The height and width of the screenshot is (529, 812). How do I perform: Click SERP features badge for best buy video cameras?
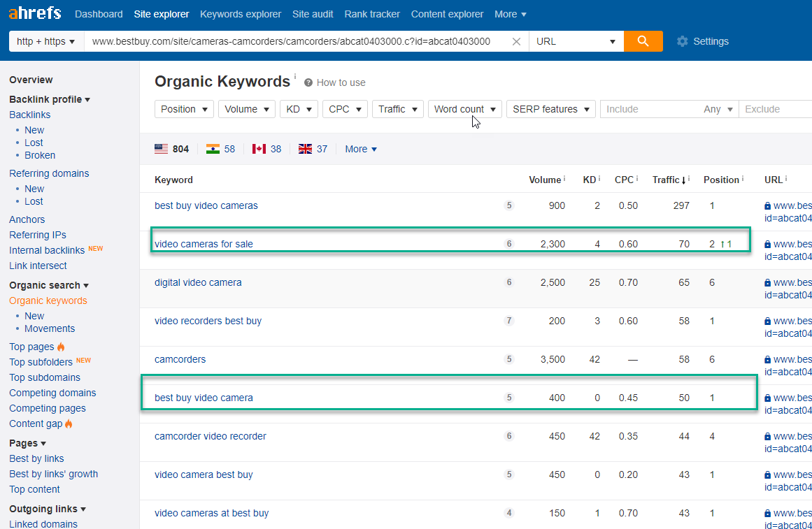[509, 205]
